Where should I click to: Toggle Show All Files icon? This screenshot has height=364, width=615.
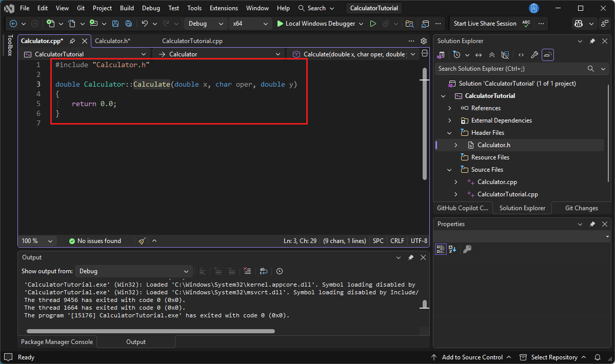[505, 55]
